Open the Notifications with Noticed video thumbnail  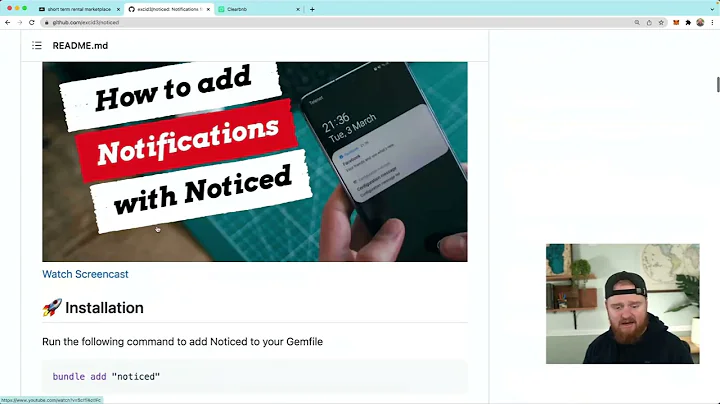[x=255, y=162]
